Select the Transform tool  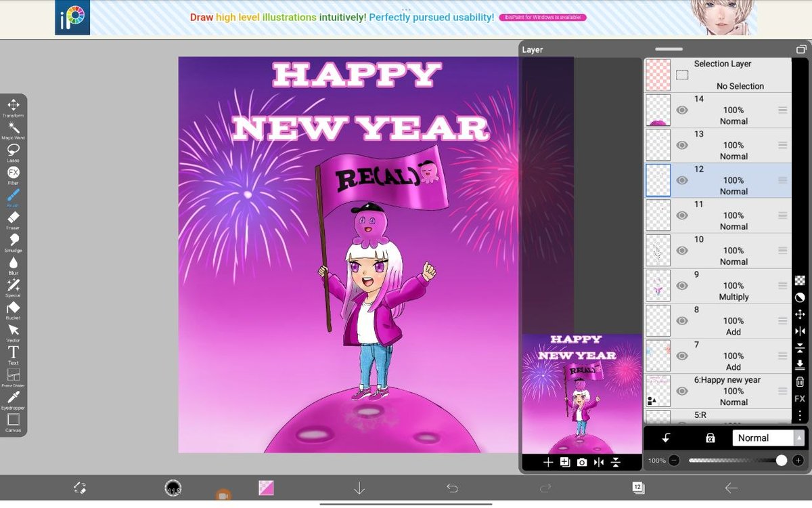click(x=13, y=107)
